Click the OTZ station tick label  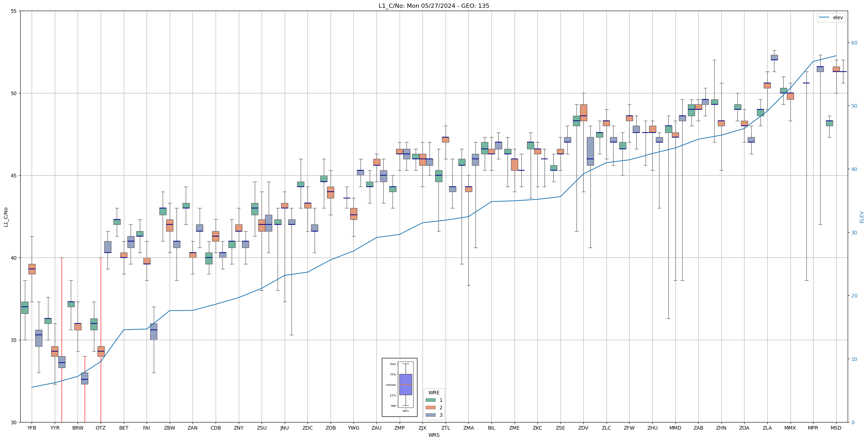click(x=100, y=428)
